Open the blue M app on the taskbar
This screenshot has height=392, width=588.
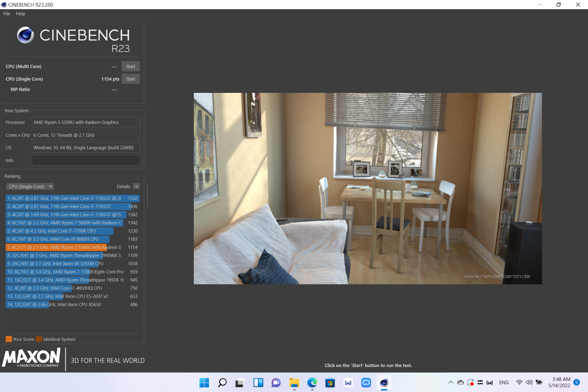[348, 383]
